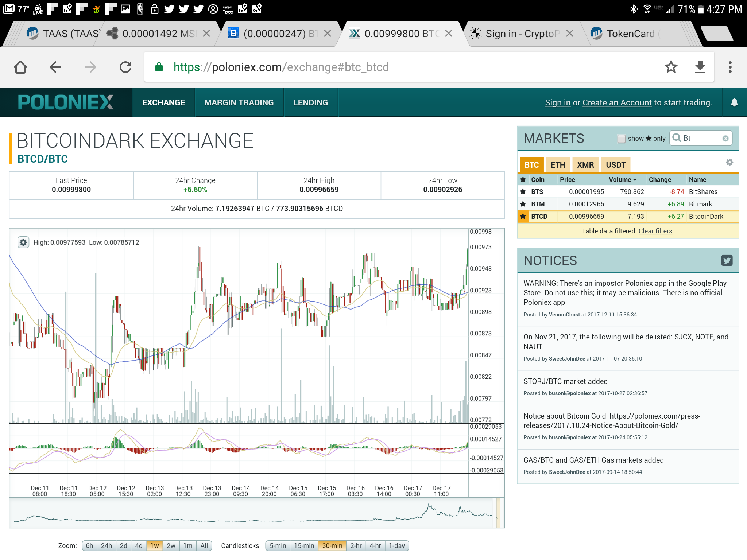Tap the download page icon
747x560 pixels.
tap(700, 67)
